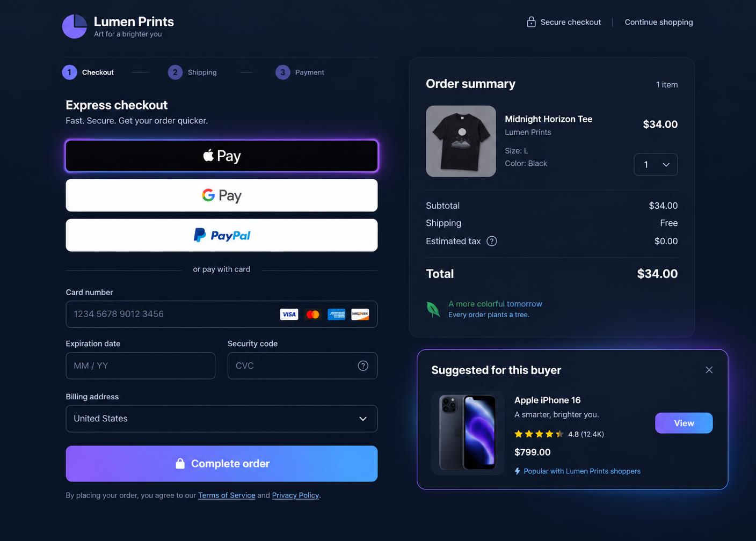This screenshot has width=756, height=541.
Task: Go to the Payment step
Action: tap(300, 72)
